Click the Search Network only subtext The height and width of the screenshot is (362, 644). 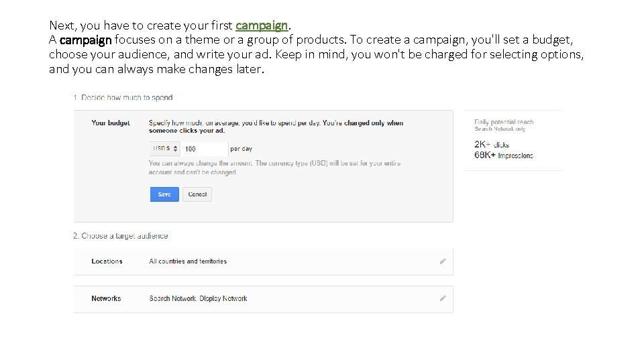pyautogui.click(x=500, y=129)
